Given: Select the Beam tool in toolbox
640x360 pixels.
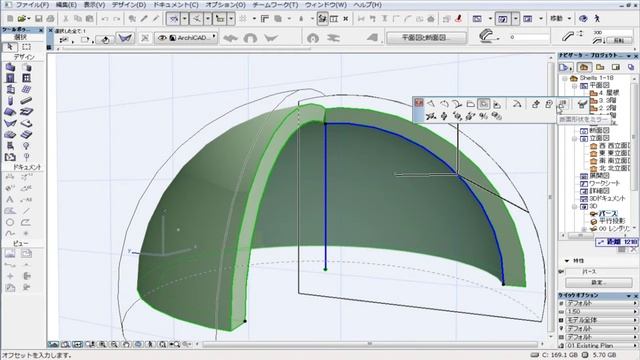Looking at the screenshot, I should 27,100.
